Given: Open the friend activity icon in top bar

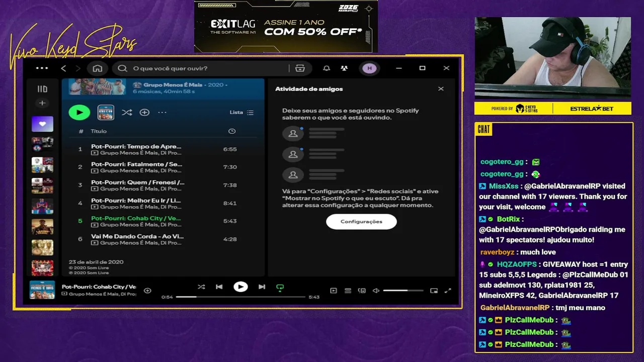Looking at the screenshot, I should (x=344, y=68).
